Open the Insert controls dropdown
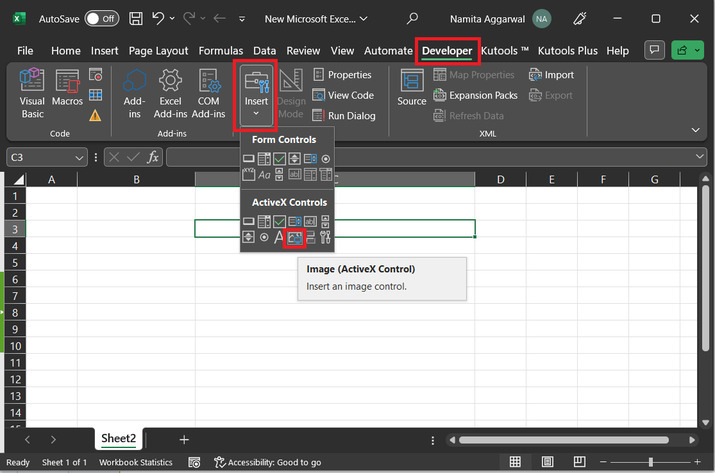This screenshot has height=473, width=715. pyautogui.click(x=255, y=94)
